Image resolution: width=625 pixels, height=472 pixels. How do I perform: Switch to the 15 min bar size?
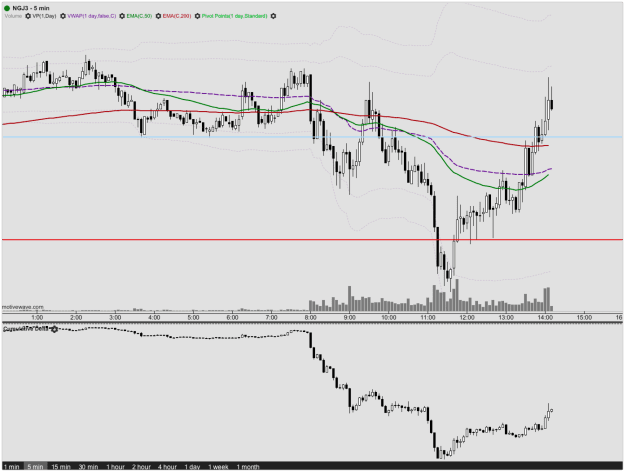coord(61,466)
